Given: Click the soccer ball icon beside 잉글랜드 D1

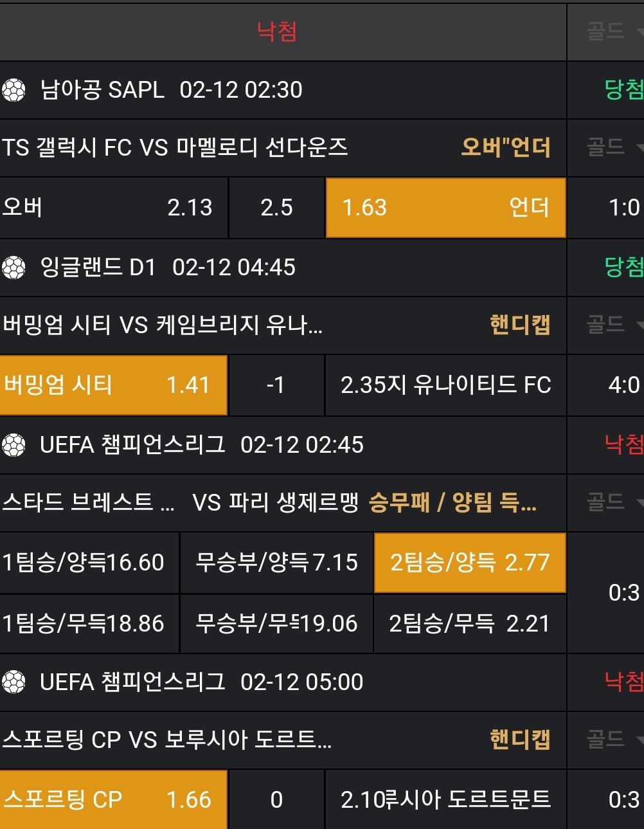Looking at the screenshot, I should [x=13, y=268].
